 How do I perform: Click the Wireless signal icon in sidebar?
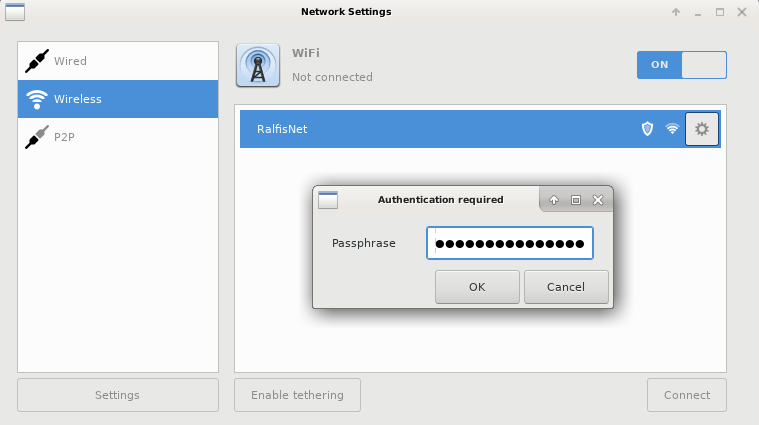click(37, 99)
